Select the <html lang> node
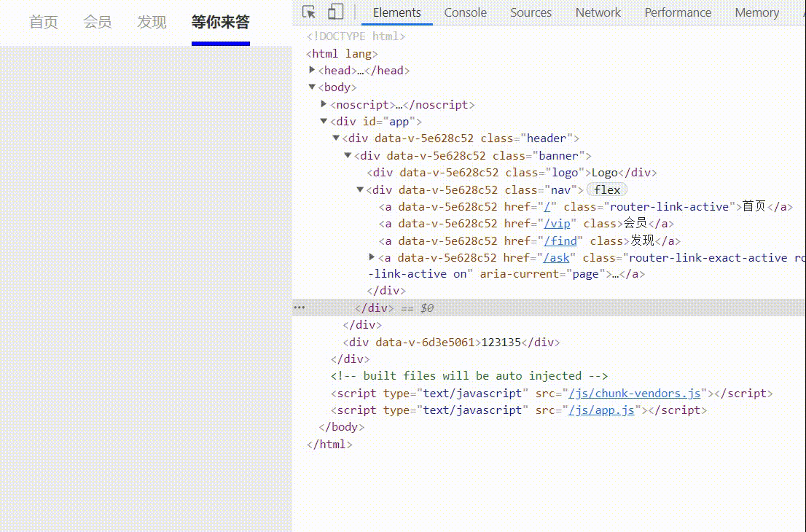The height and width of the screenshot is (532, 806). point(342,53)
